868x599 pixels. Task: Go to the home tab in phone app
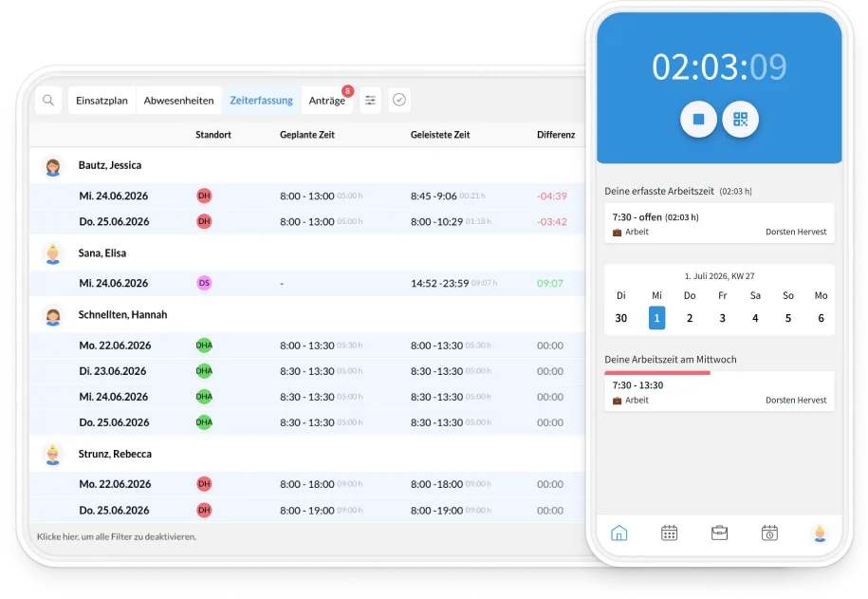[x=619, y=533]
